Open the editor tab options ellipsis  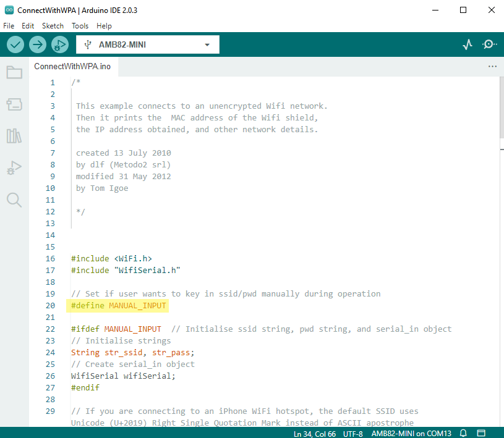click(x=492, y=66)
